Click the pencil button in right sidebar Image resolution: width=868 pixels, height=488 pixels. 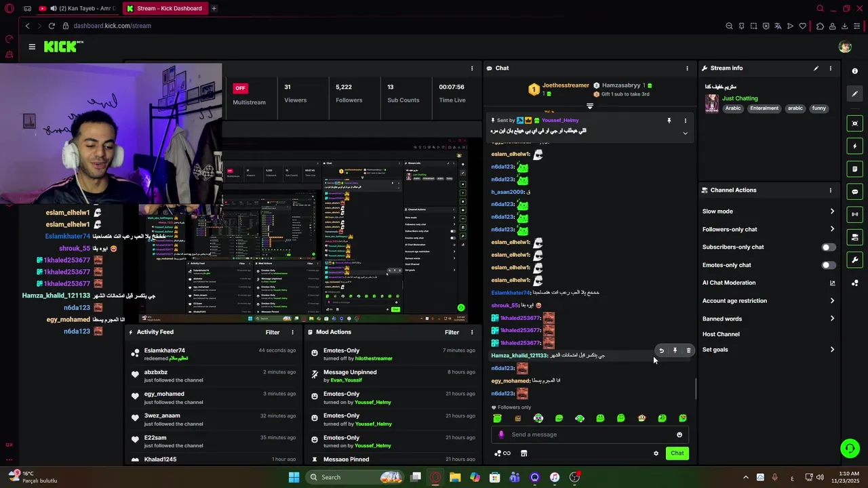click(854, 94)
